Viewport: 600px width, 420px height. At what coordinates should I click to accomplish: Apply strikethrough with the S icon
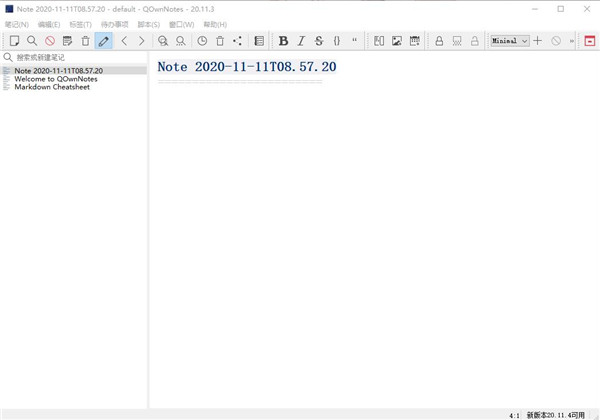point(319,41)
